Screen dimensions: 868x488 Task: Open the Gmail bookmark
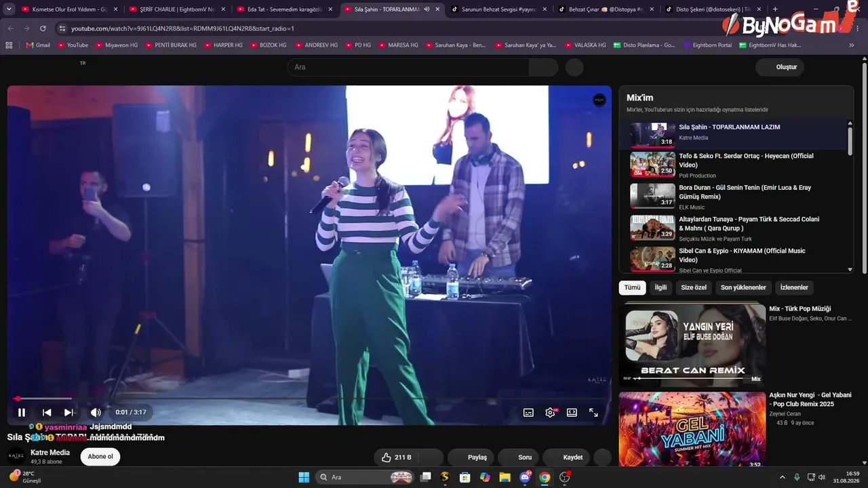pos(38,45)
